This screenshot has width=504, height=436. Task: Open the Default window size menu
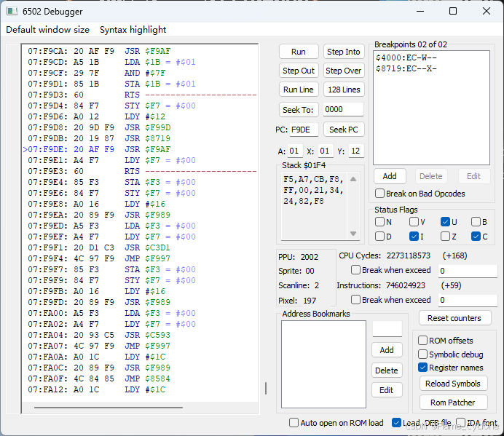(x=47, y=30)
